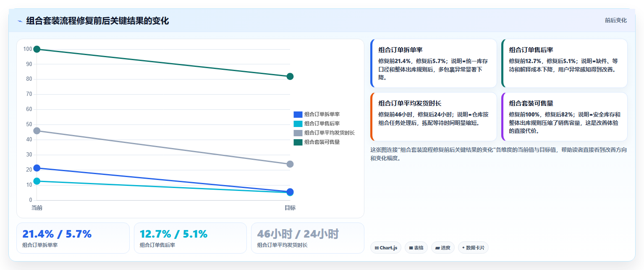Click the blue data point at 21.4 on 当前
644x270 pixels.
click(x=37, y=168)
